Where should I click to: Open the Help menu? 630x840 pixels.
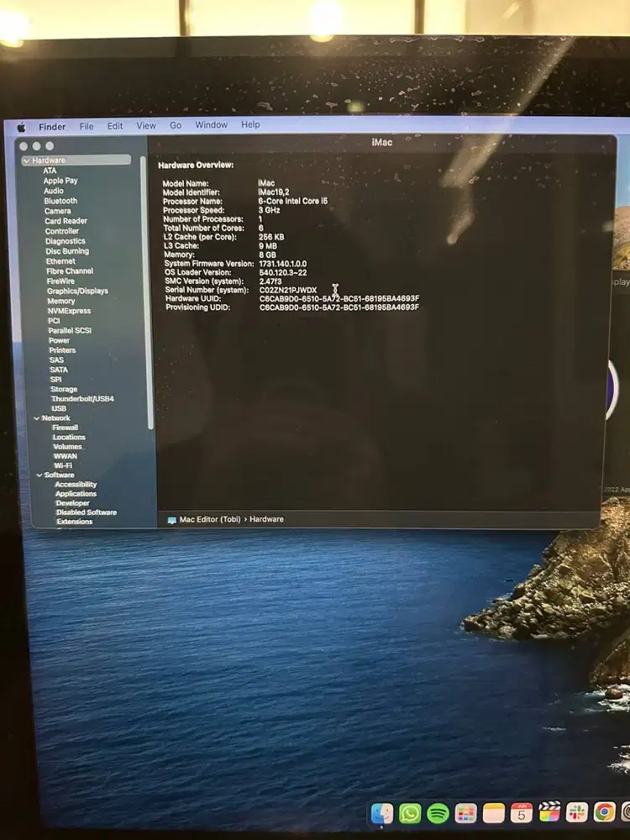tap(250, 124)
